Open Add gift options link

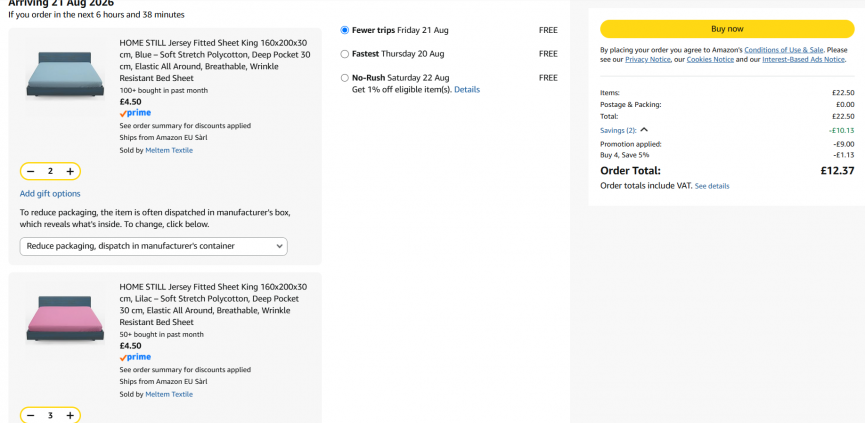[x=50, y=194]
